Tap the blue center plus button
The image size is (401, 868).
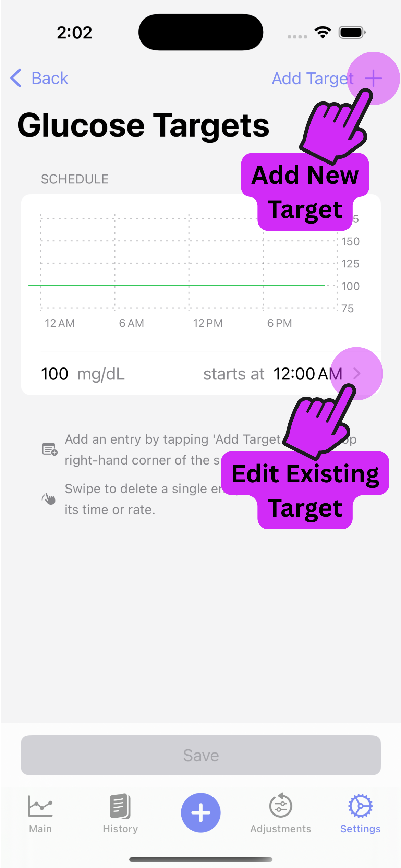coord(200,812)
